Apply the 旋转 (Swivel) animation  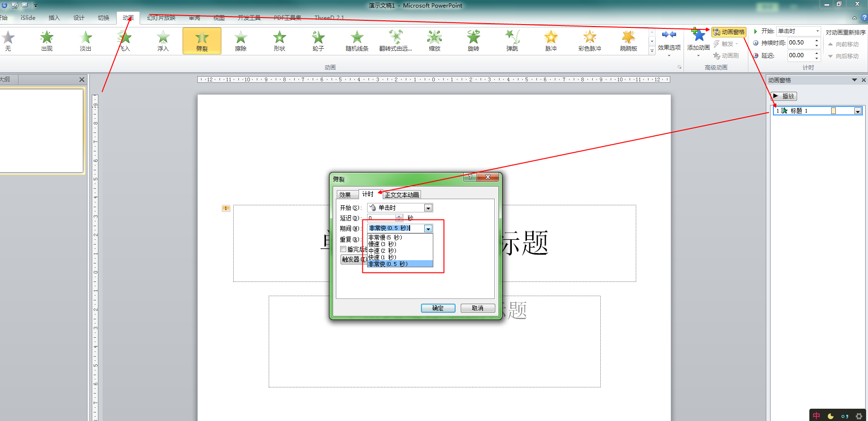pos(473,41)
